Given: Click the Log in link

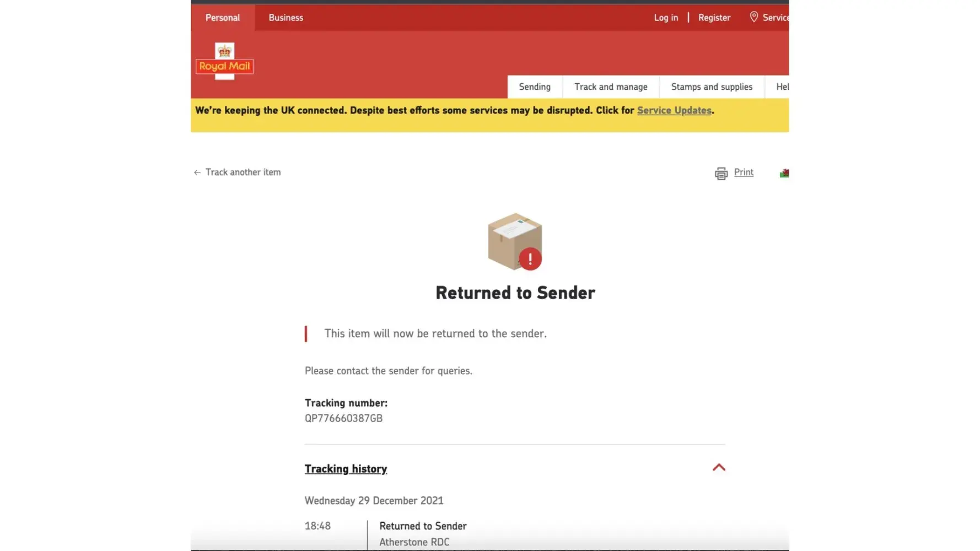Looking at the screenshot, I should point(666,18).
